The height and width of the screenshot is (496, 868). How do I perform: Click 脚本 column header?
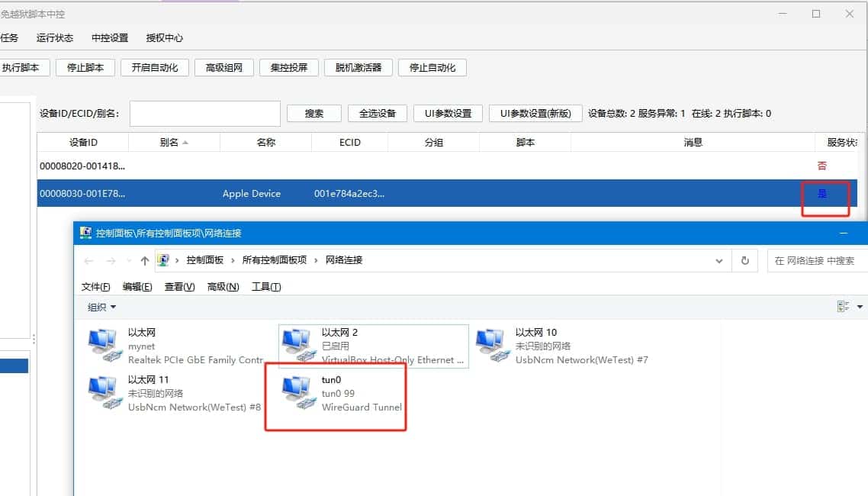[x=526, y=142]
